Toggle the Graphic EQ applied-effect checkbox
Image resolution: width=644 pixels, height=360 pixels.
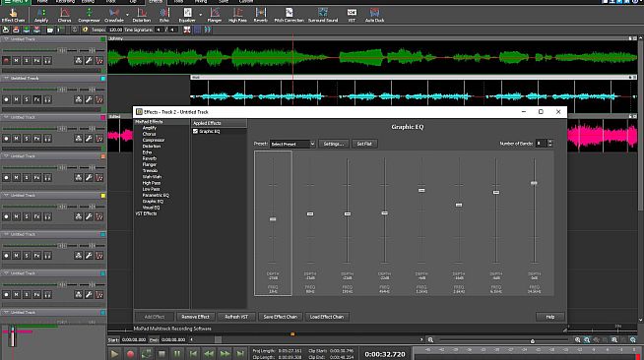(x=196, y=131)
